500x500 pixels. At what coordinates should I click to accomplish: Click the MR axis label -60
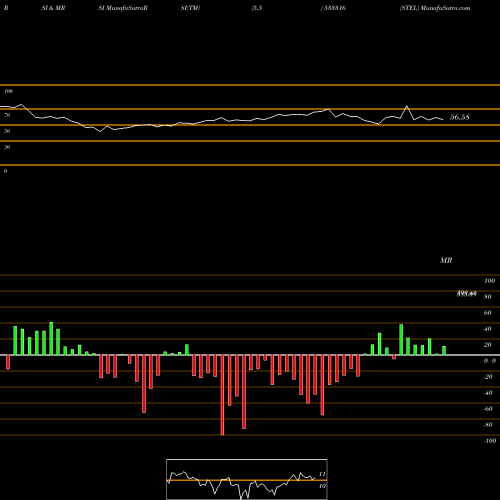pos(488,409)
